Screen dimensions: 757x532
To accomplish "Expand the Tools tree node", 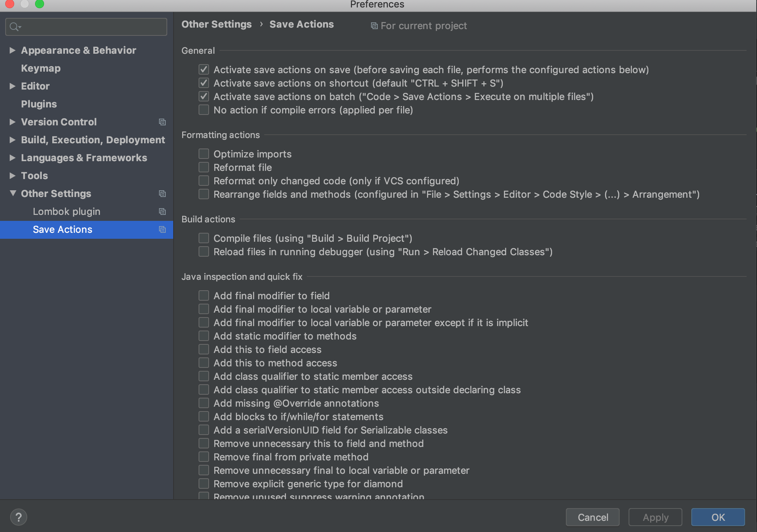I will click(x=12, y=176).
